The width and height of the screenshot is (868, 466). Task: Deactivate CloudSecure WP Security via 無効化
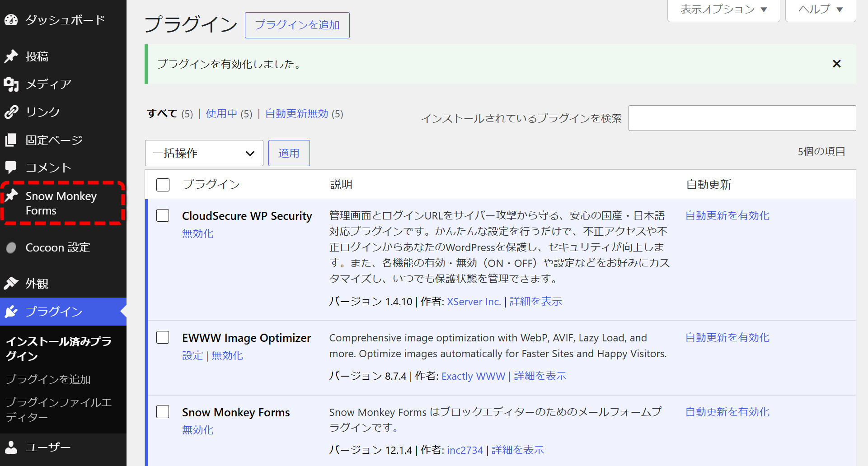pyautogui.click(x=198, y=233)
